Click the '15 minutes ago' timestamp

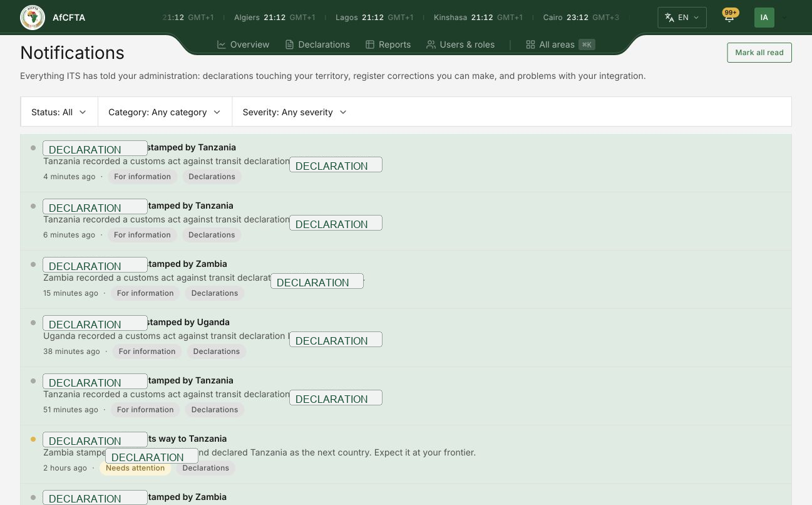click(x=71, y=293)
